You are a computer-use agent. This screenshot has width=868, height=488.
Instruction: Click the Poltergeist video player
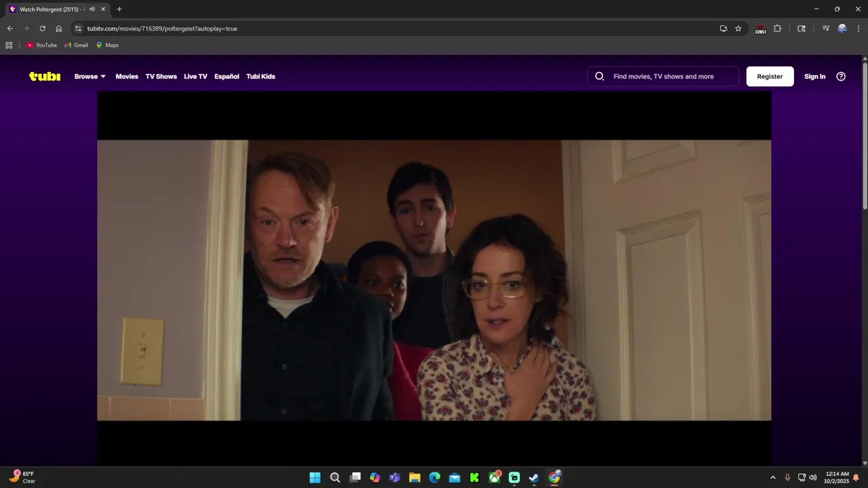point(434,279)
